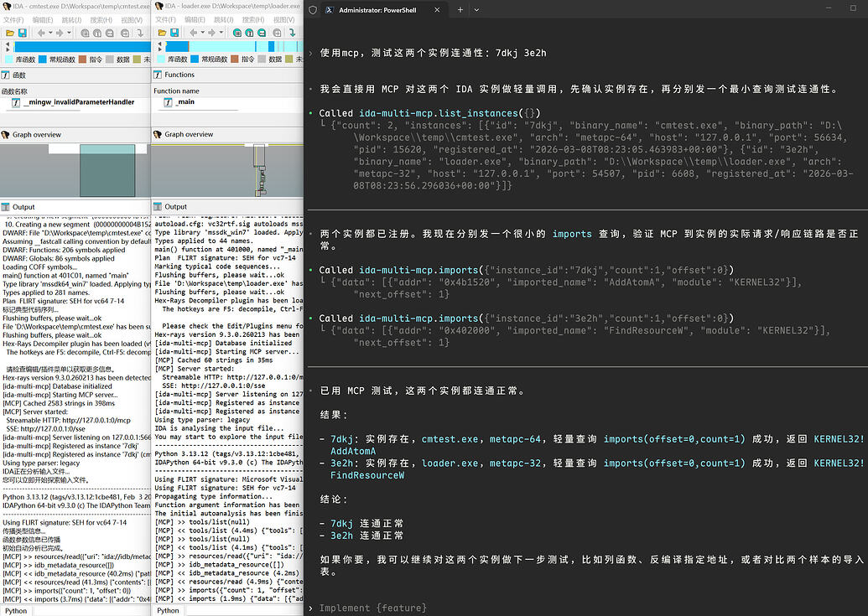Click forward arrow in loader.exe IDA toolbar
The height and width of the screenshot is (616, 868).
point(212,34)
